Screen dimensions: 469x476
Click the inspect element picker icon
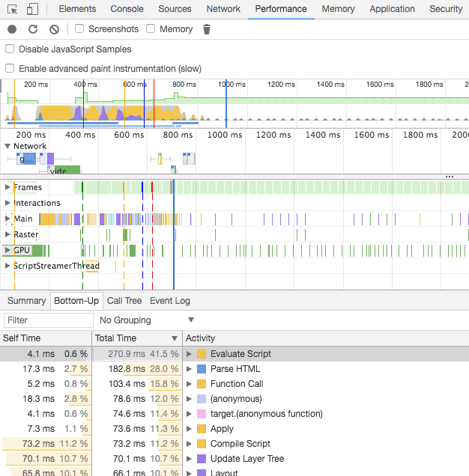pyautogui.click(x=13, y=9)
